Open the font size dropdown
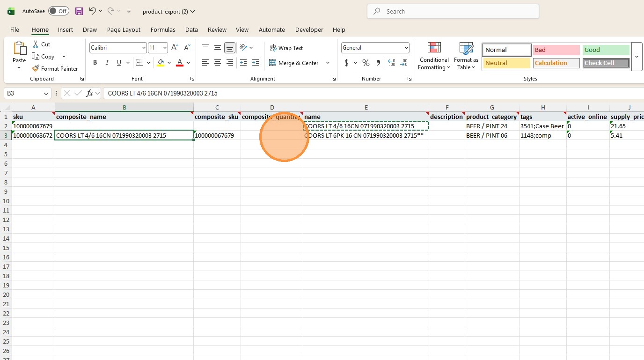Viewport: 644px width, 360px height. point(164,48)
